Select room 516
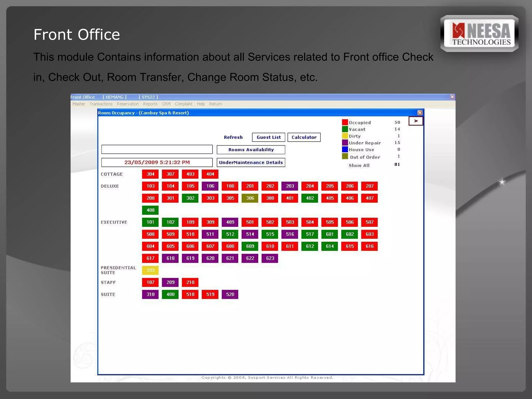The image size is (532, 399). coord(290,234)
